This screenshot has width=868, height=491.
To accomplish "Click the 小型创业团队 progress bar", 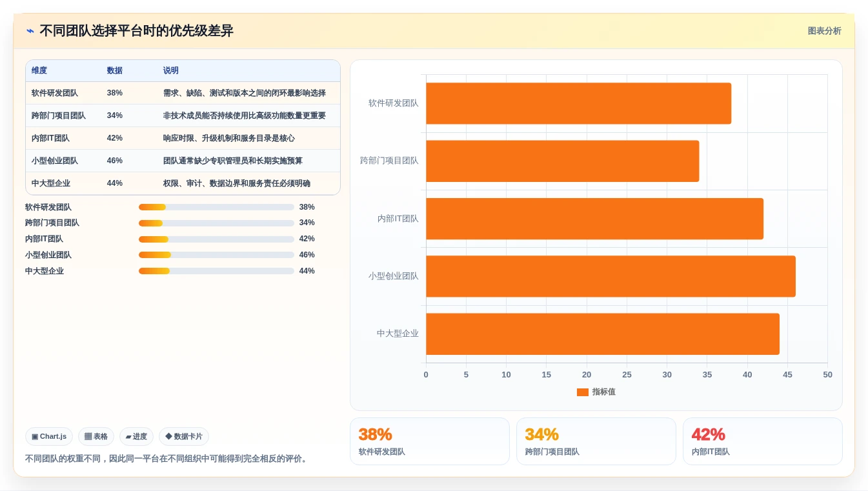I will click(x=216, y=255).
